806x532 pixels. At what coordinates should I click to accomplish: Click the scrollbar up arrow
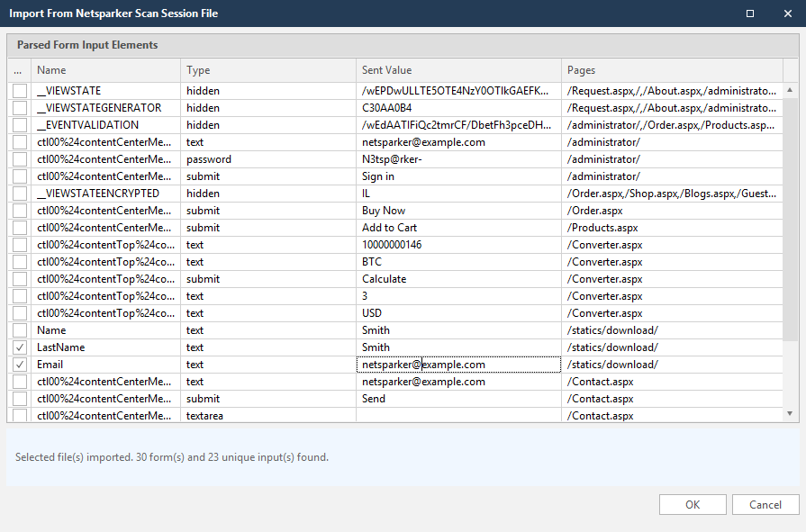792,87
